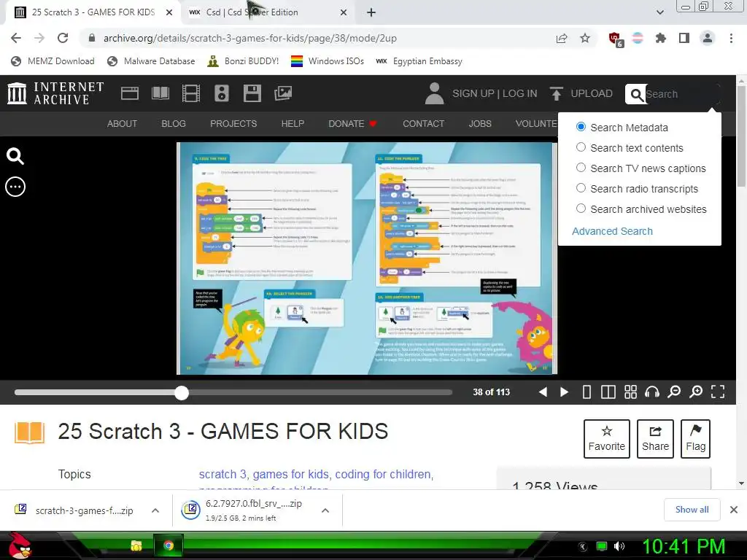Open the BLOG menu item

(x=174, y=124)
